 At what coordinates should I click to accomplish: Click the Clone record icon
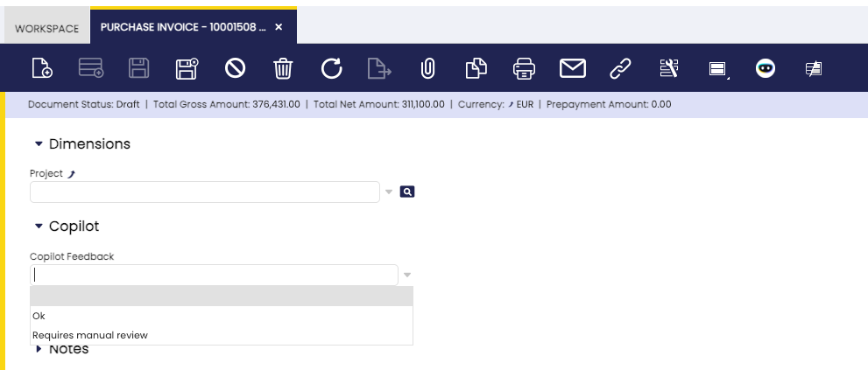pyautogui.click(x=476, y=68)
